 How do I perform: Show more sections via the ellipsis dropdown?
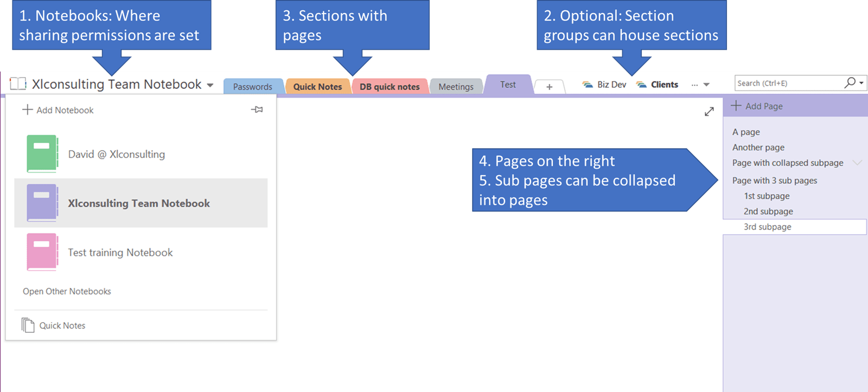[x=700, y=85]
